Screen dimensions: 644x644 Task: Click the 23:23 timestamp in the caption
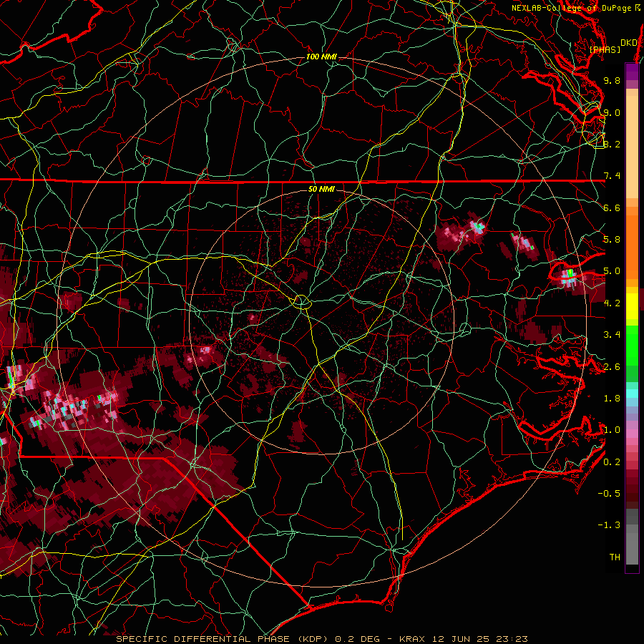[511, 639]
